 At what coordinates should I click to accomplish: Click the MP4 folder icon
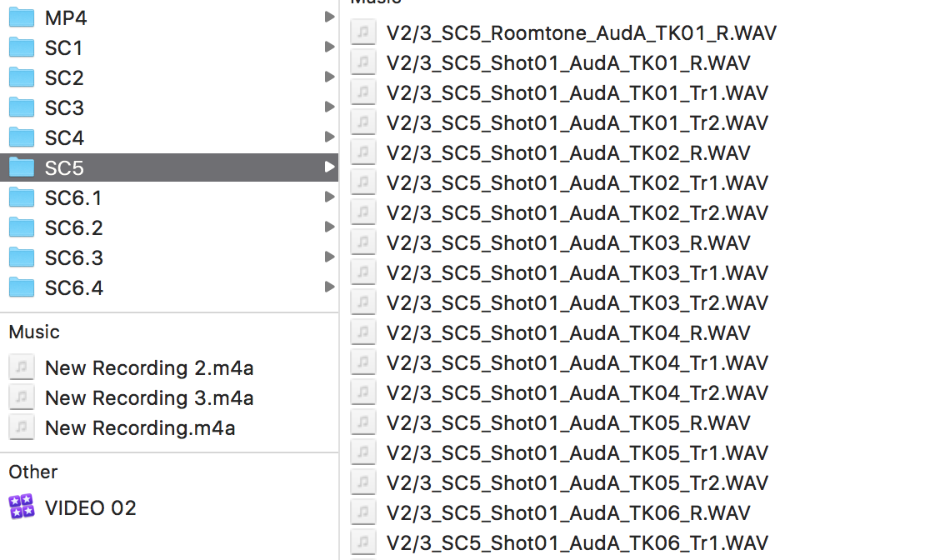(22, 17)
